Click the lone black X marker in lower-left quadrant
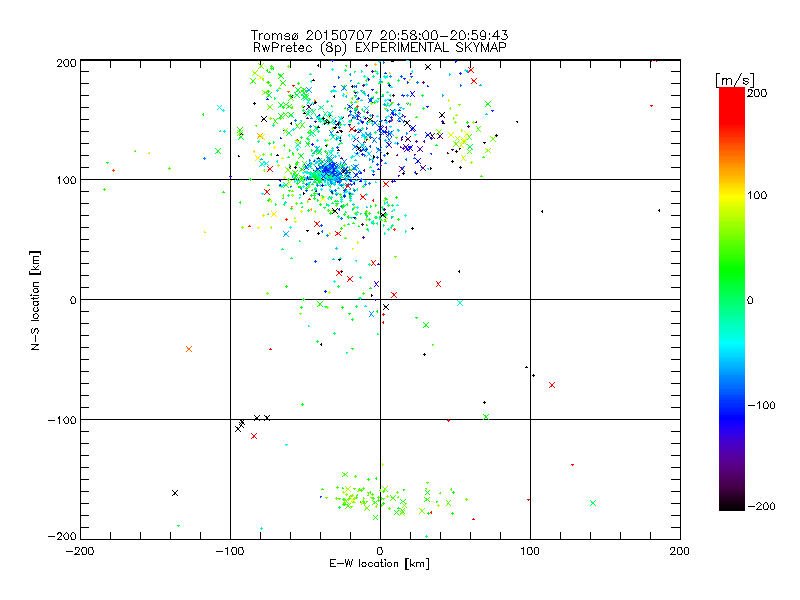This screenshot has height=600, width=800. pyautogui.click(x=175, y=493)
